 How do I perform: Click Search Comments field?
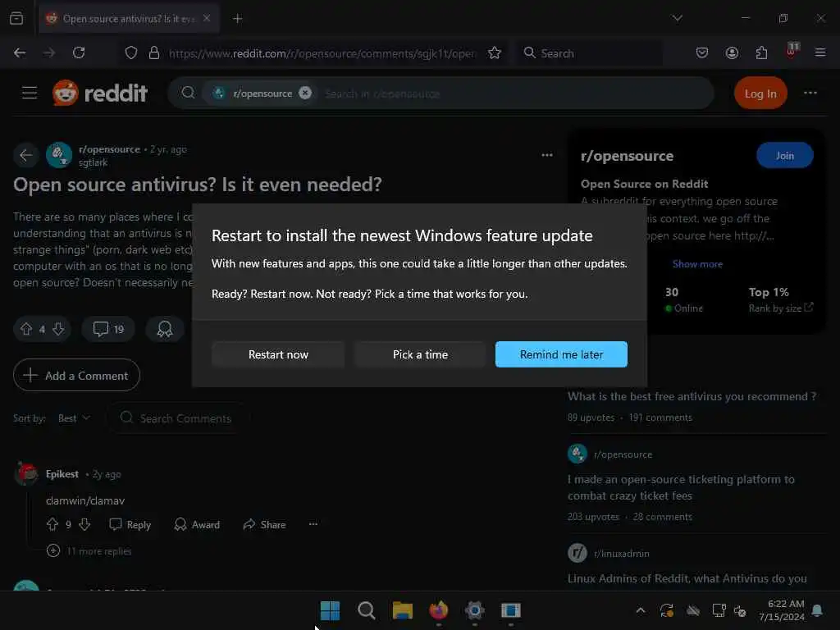177,418
